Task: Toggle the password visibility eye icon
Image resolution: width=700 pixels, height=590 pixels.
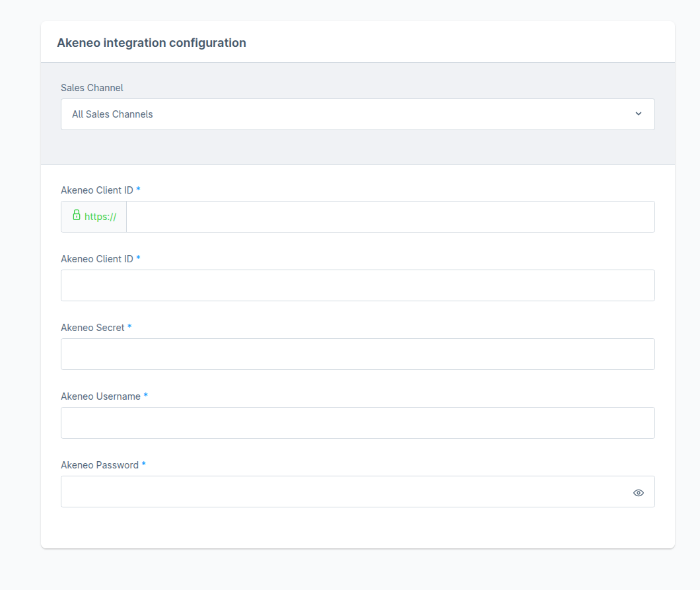Action: pyautogui.click(x=638, y=492)
